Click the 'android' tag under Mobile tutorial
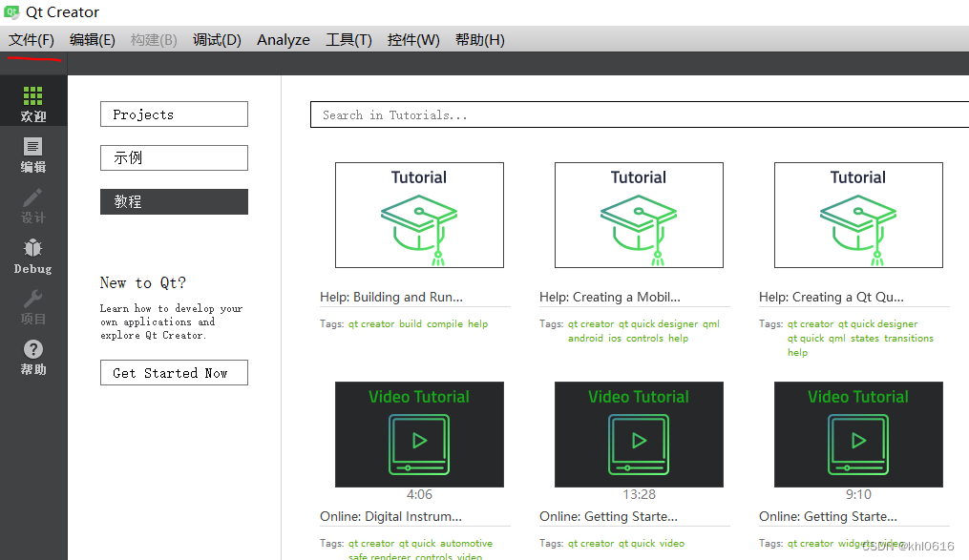This screenshot has width=969, height=560. click(585, 339)
